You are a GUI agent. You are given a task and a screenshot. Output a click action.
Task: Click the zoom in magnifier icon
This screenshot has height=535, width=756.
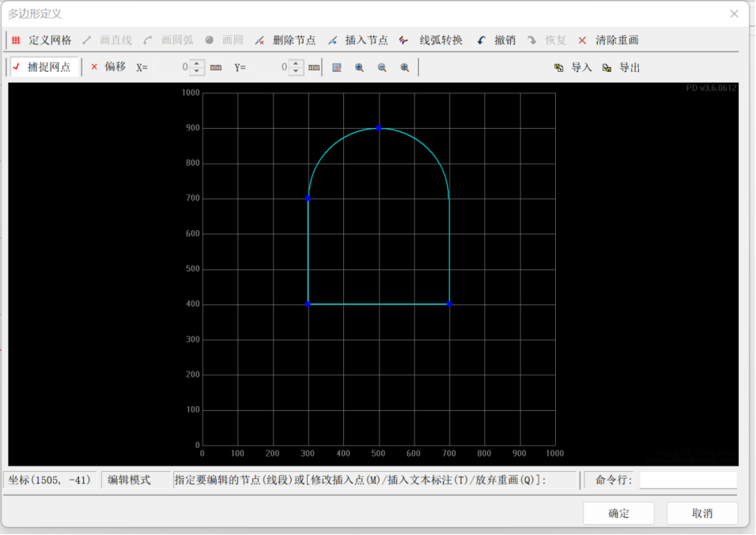tap(360, 68)
